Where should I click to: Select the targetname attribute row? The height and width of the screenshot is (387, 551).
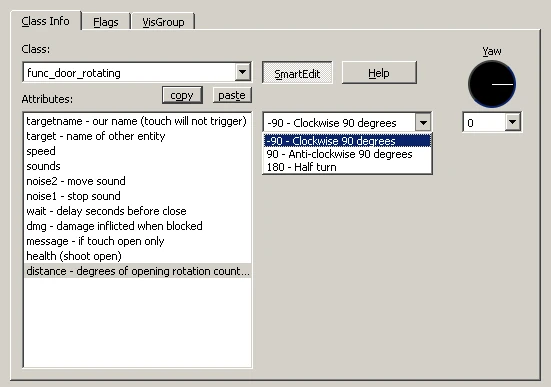(x=137, y=121)
